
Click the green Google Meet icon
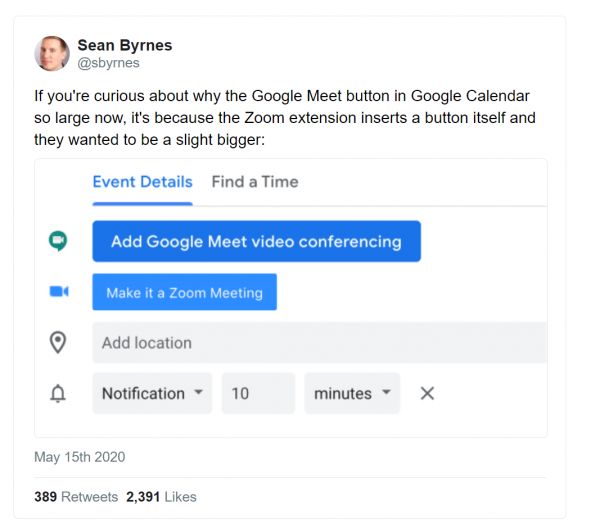pos(58,241)
